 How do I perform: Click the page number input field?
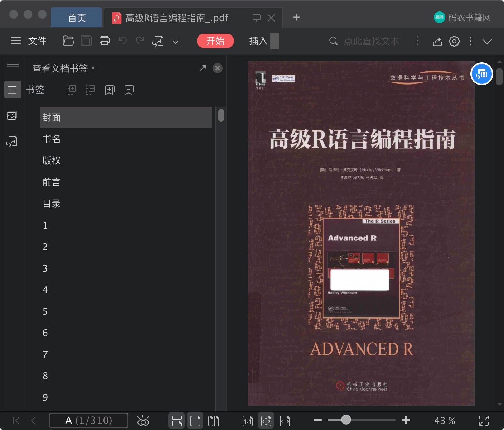88,420
